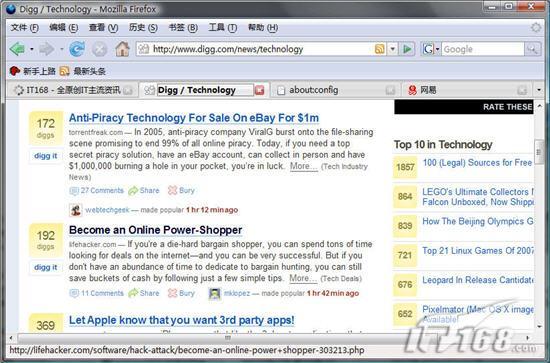Share the Anti-Piracy story
This screenshot has width=550, height=363.
pos(144,190)
